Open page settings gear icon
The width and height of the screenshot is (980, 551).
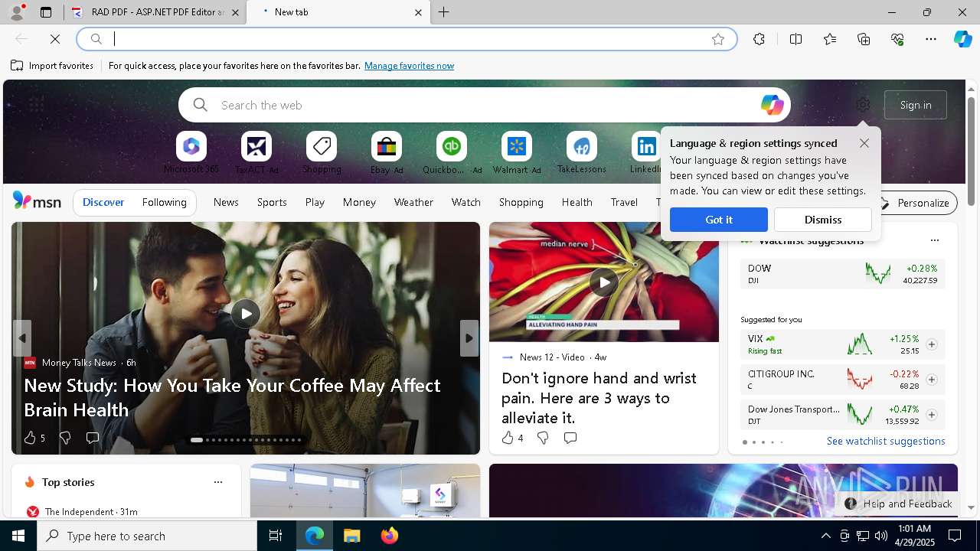tap(863, 105)
